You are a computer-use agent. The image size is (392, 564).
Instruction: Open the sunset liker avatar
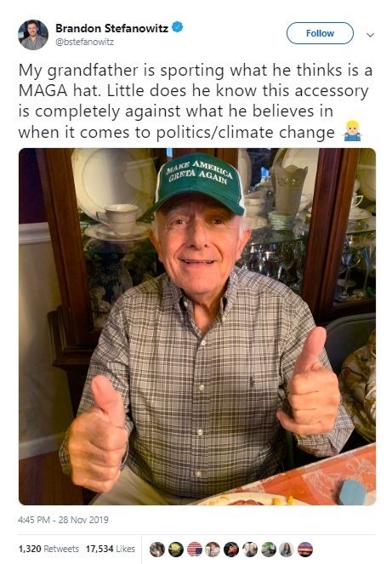click(305, 550)
